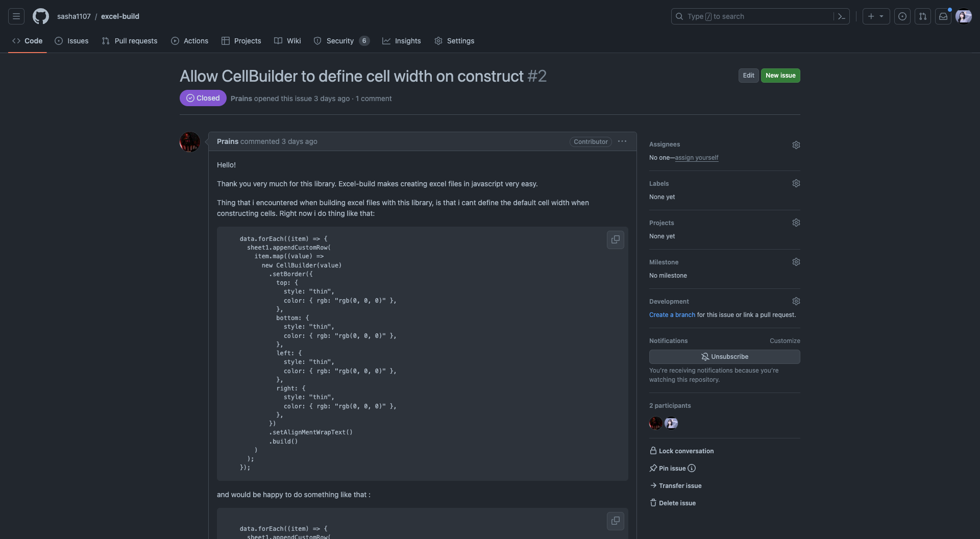Open the repository Settings tab
The image size is (980, 539).
tap(454, 41)
